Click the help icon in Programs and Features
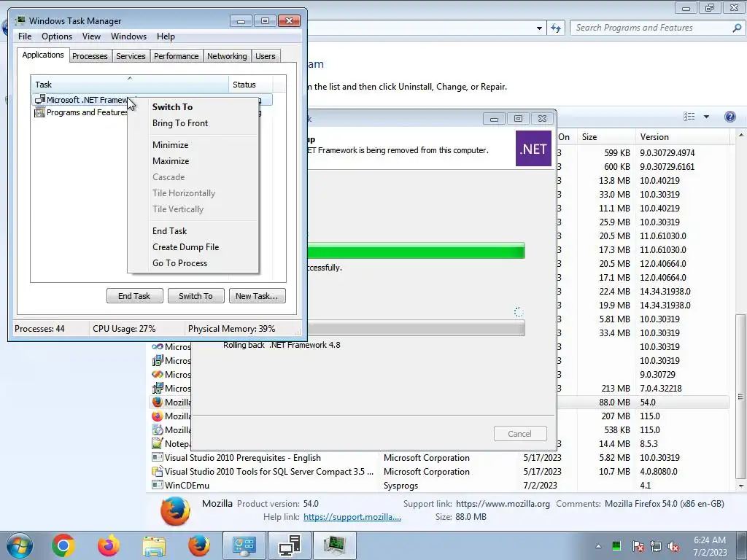Viewport: 747px width, 560px height. (729, 117)
